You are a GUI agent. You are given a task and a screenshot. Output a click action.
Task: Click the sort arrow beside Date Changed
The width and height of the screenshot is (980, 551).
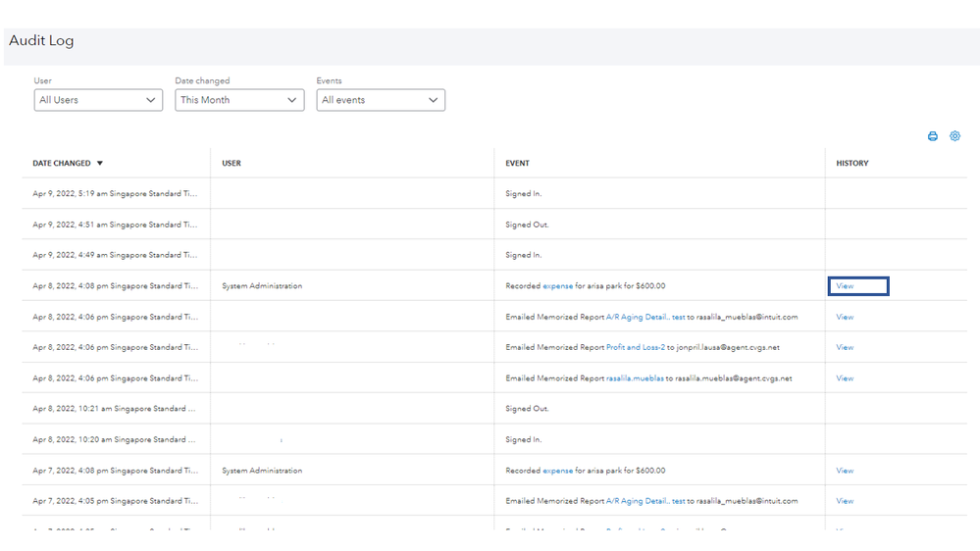coord(100,164)
